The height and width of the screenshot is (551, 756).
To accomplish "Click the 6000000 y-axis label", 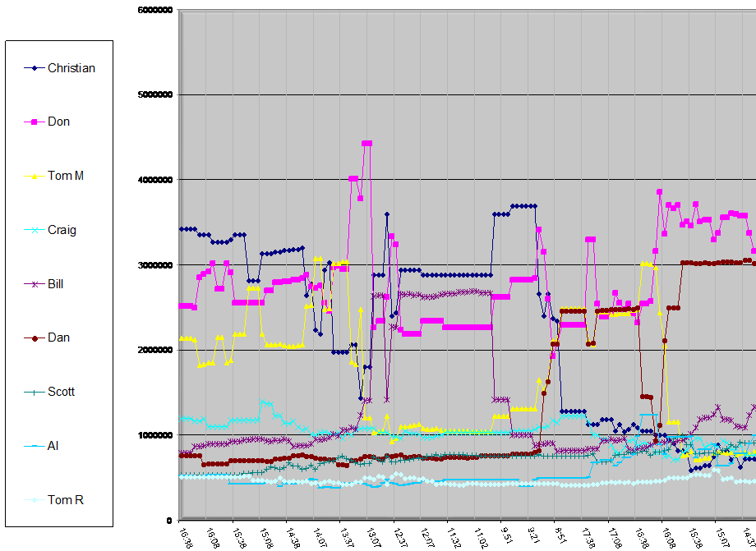I will (x=154, y=10).
